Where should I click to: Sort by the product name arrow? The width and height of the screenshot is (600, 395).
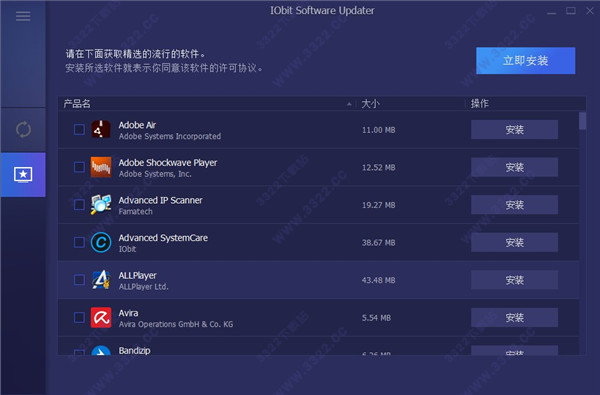(x=349, y=104)
